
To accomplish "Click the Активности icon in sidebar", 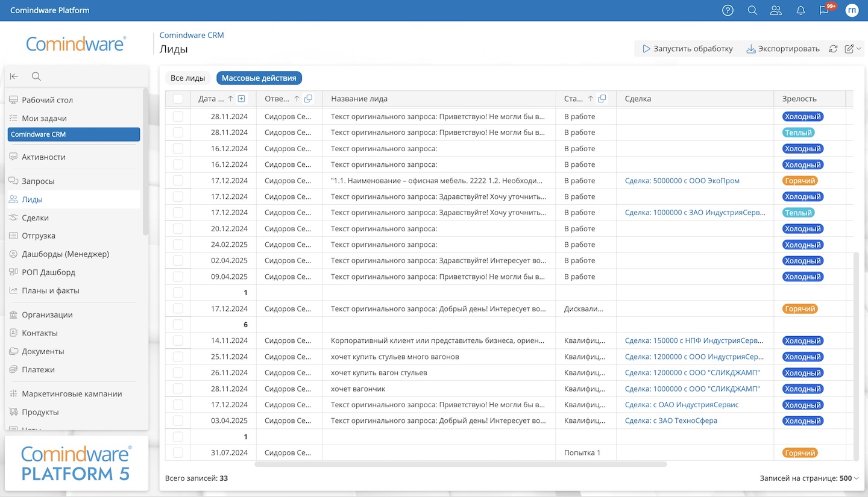I will 13,157.
